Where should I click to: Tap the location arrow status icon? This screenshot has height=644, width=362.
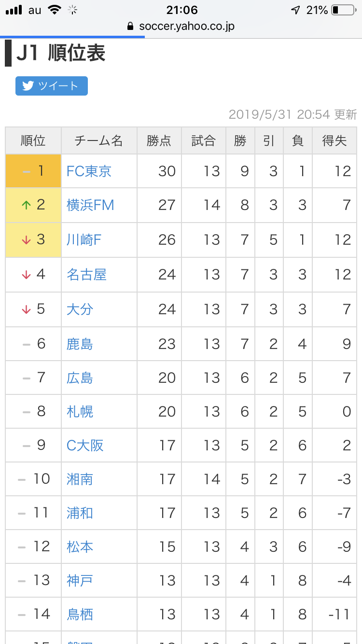click(295, 10)
